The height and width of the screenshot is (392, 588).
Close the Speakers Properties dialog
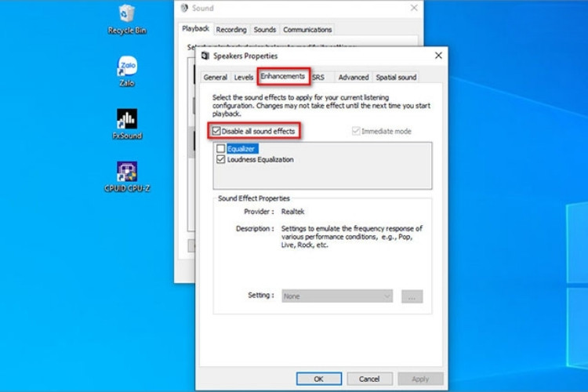click(x=438, y=56)
